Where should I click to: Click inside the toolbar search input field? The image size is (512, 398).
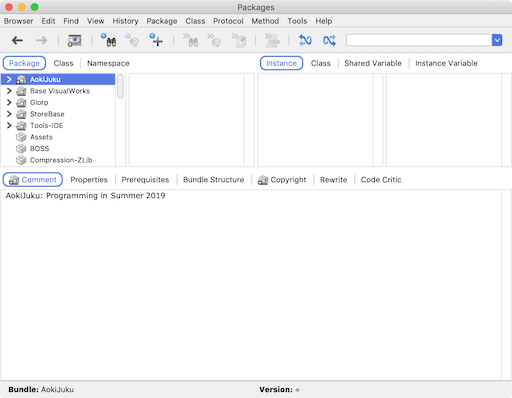click(419, 40)
